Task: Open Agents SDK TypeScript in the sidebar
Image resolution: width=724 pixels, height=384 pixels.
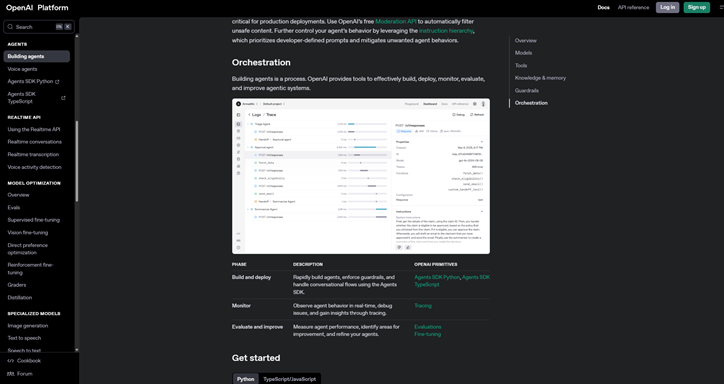Action: click(21, 98)
